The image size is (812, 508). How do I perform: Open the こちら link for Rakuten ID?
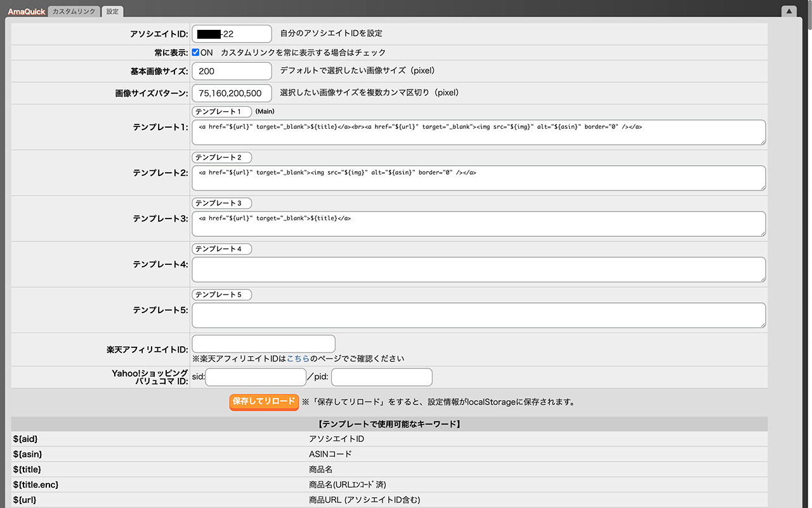(298, 359)
